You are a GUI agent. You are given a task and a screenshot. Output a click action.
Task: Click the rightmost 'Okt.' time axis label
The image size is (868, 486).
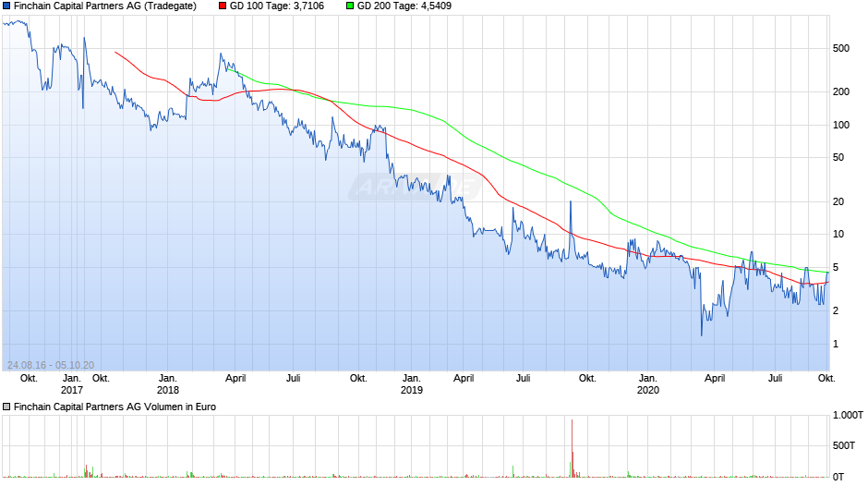pyautogui.click(x=826, y=378)
